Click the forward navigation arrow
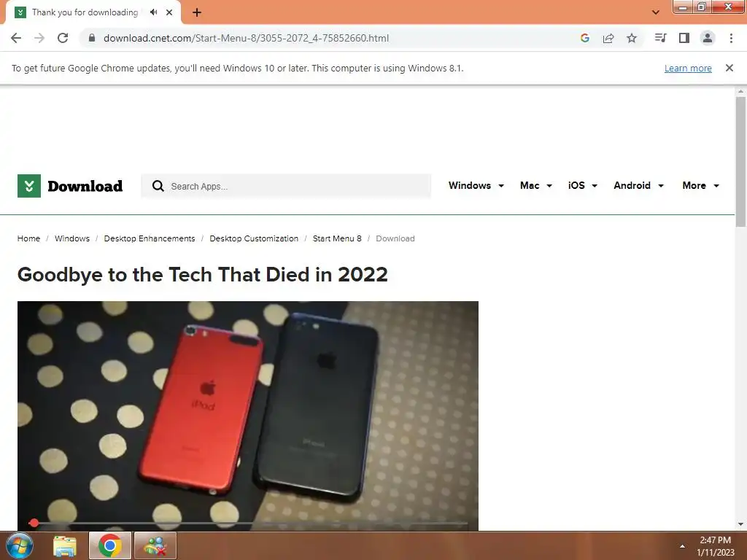Screen dimensions: 747x560 [39, 38]
